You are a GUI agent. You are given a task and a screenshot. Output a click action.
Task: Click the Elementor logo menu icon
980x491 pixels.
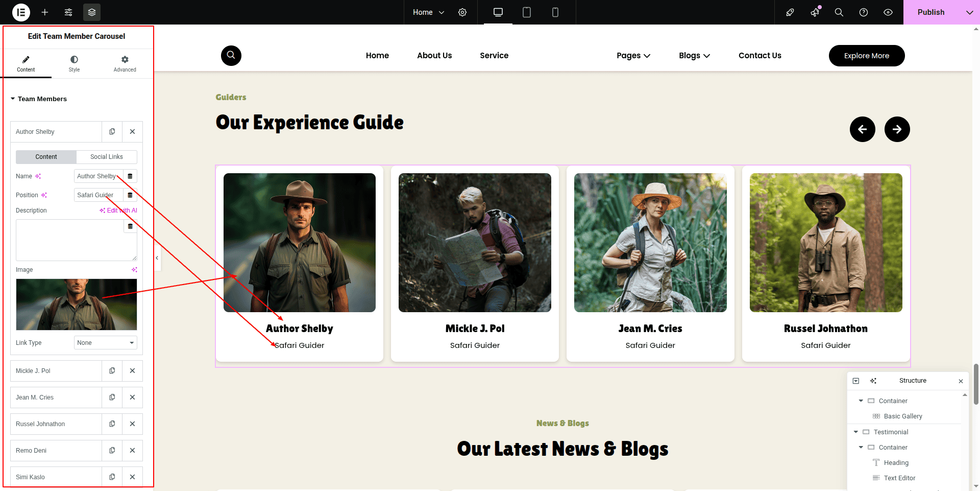pos(21,12)
